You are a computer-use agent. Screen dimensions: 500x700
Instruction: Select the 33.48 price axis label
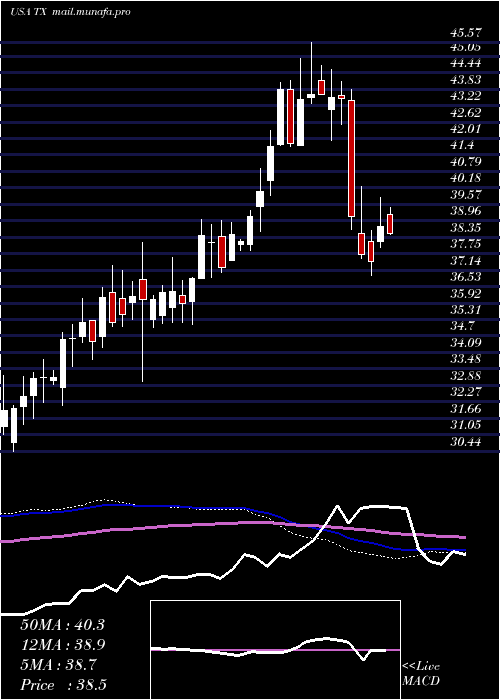point(465,359)
